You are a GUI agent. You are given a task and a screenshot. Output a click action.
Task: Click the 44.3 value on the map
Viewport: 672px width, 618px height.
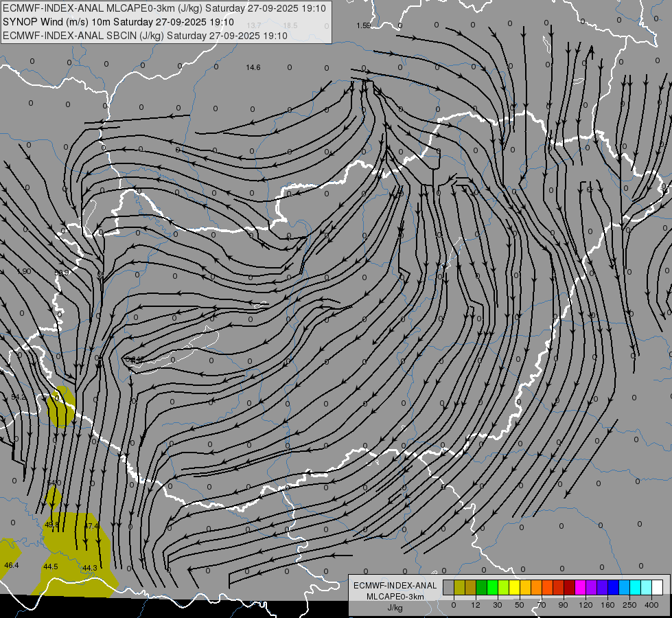click(89, 568)
